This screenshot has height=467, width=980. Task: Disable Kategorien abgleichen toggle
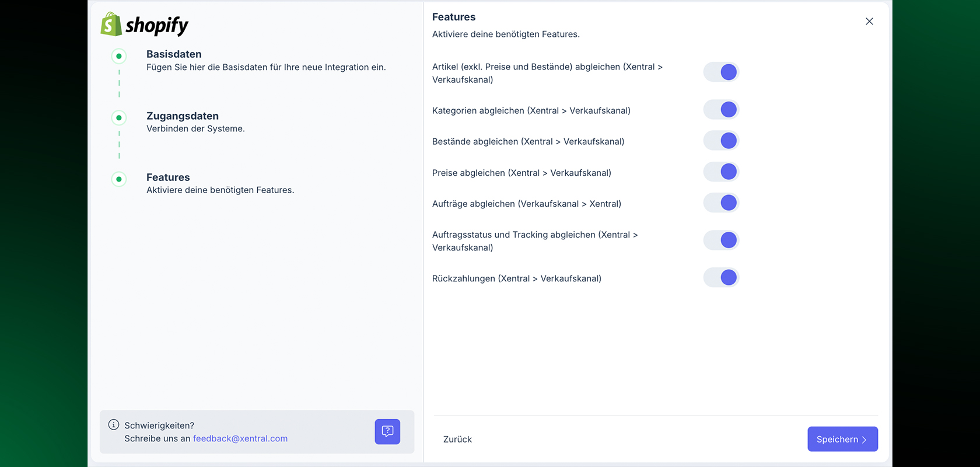click(x=721, y=110)
